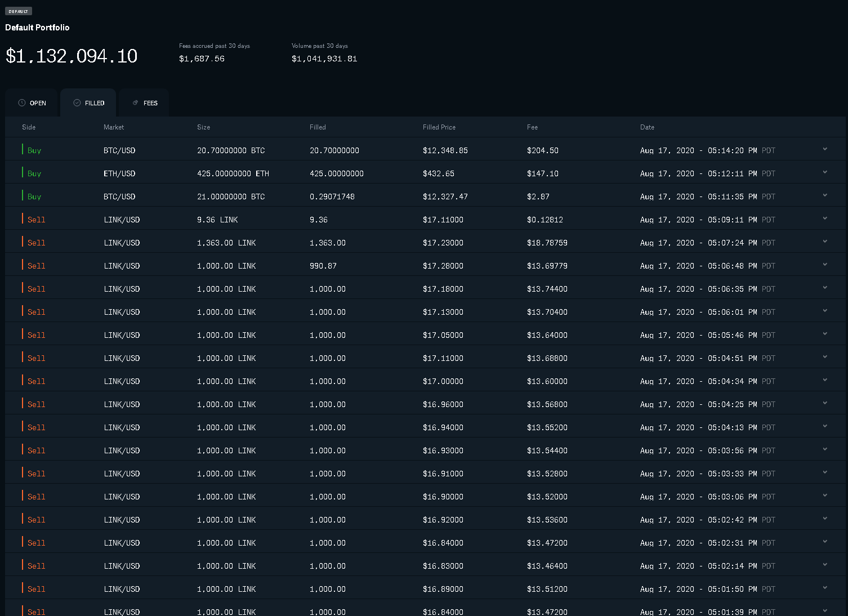Click the filled amount 0.29071748
This screenshot has width=848, height=616.
point(332,197)
